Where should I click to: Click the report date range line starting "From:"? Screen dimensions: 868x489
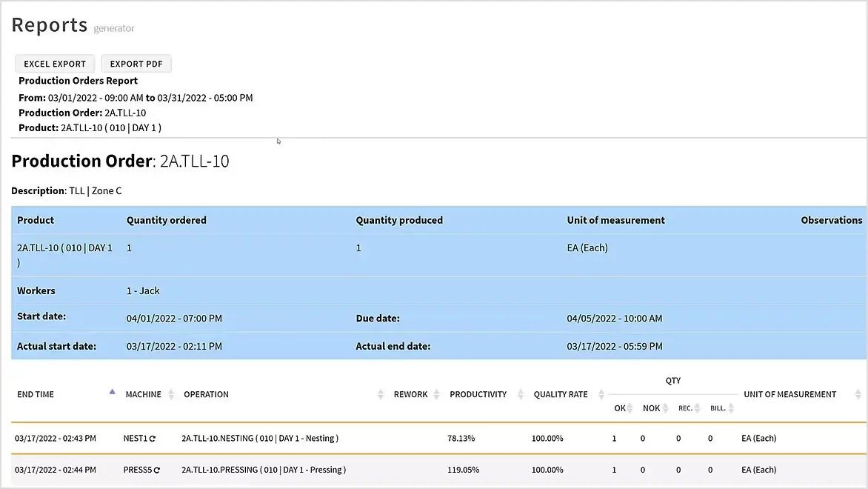[136, 98]
